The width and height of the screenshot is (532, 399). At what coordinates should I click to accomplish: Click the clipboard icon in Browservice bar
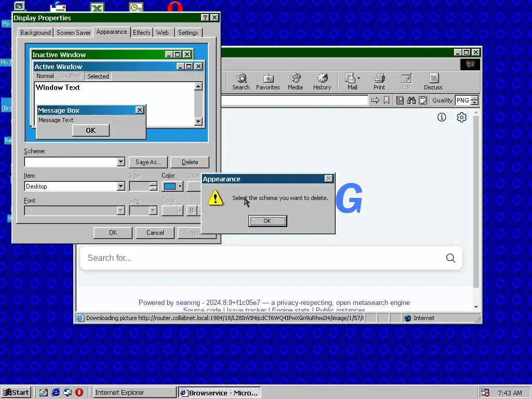[x=423, y=100]
